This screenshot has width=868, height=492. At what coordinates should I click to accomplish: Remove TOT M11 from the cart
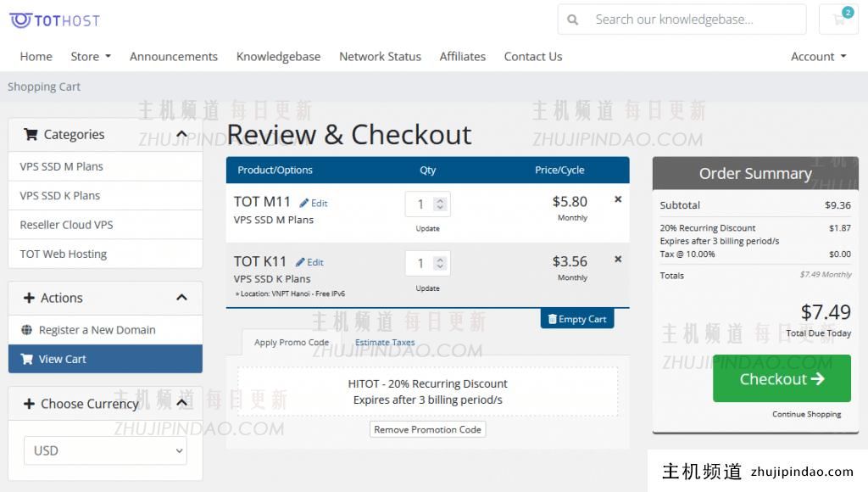(618, 199)
